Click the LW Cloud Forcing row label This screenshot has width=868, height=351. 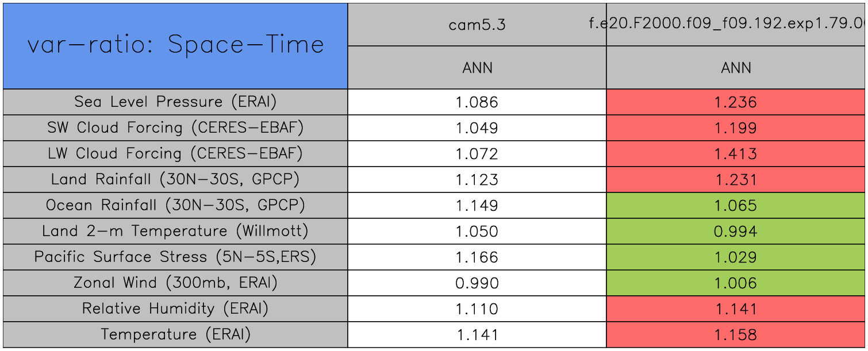click(175, 154)
